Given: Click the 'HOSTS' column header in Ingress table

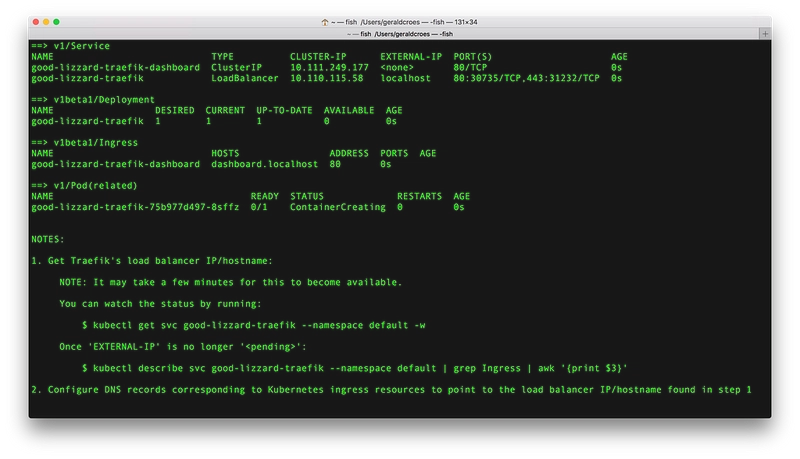Looking at the screenshot, I should pyautogui.click(x=225, y=153).
